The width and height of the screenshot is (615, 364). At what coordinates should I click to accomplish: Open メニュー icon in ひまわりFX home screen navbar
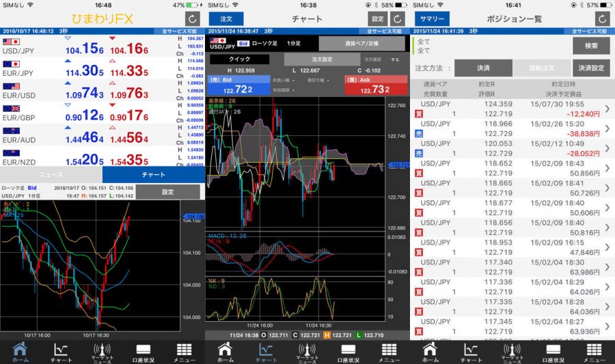pyautogui.click(x=184, y=352)
